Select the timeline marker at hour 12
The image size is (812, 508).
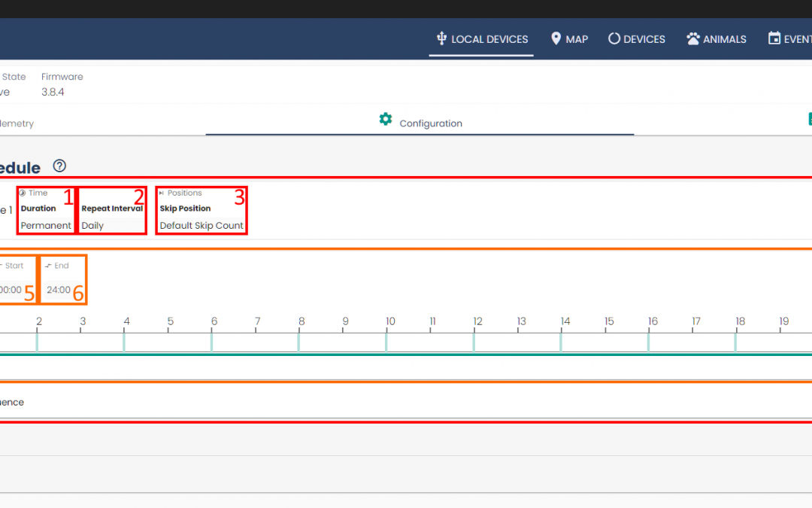[x=474, y=342]
